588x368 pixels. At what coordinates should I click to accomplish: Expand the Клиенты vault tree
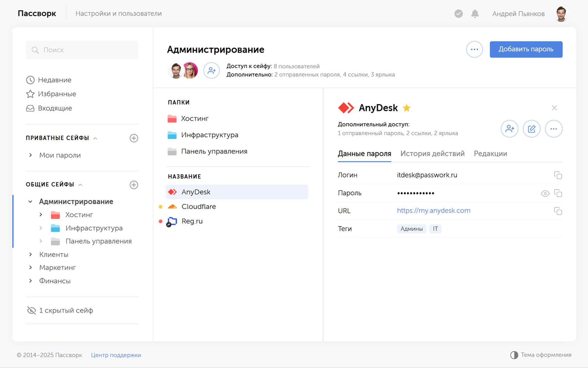31,254
